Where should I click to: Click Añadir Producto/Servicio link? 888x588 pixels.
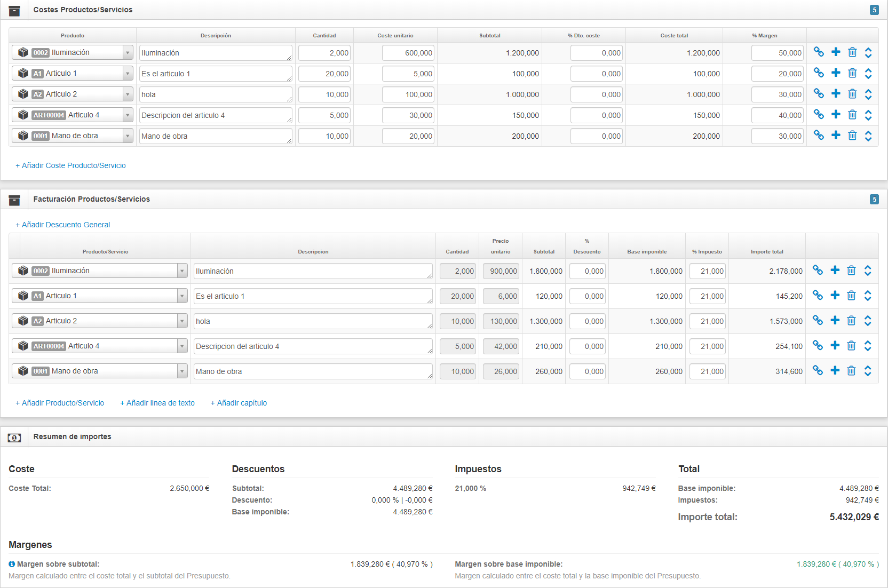(x=60, y=403)
